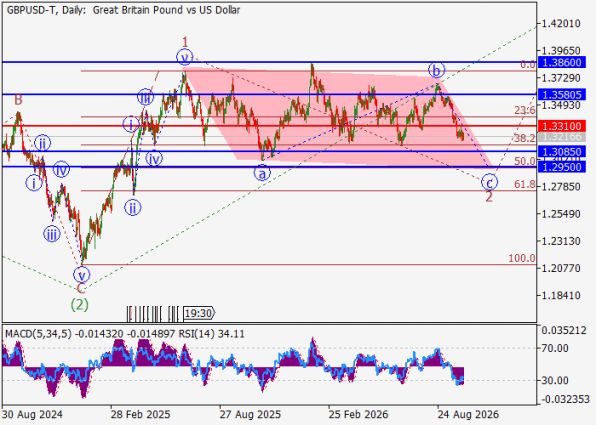Screen dimensions: 596x425
Task: Click the 1.27850 price axis label
Action: coord(561,187)
